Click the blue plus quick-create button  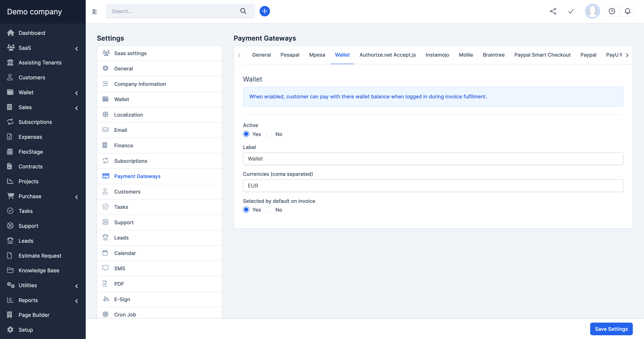[x=264, y=11]
